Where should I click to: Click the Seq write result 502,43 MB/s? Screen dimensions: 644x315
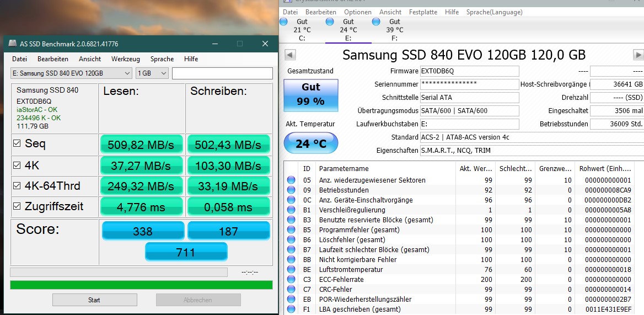click(228, 144)
